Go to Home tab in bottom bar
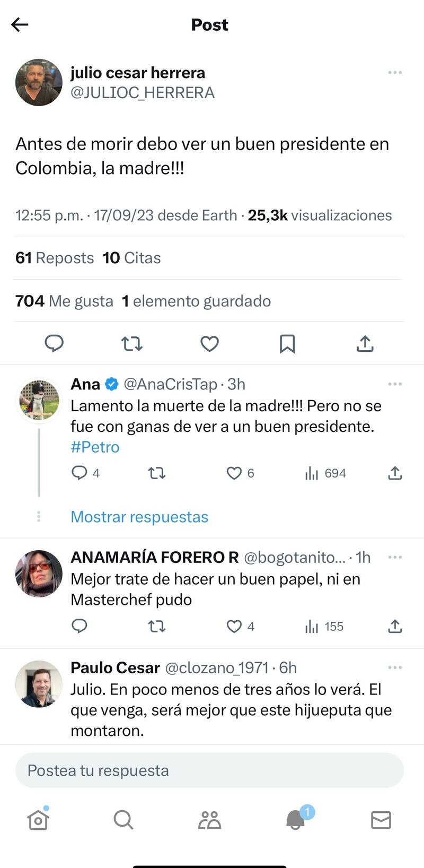This screenshot has height=868, width=424. [x=38, y=820]
